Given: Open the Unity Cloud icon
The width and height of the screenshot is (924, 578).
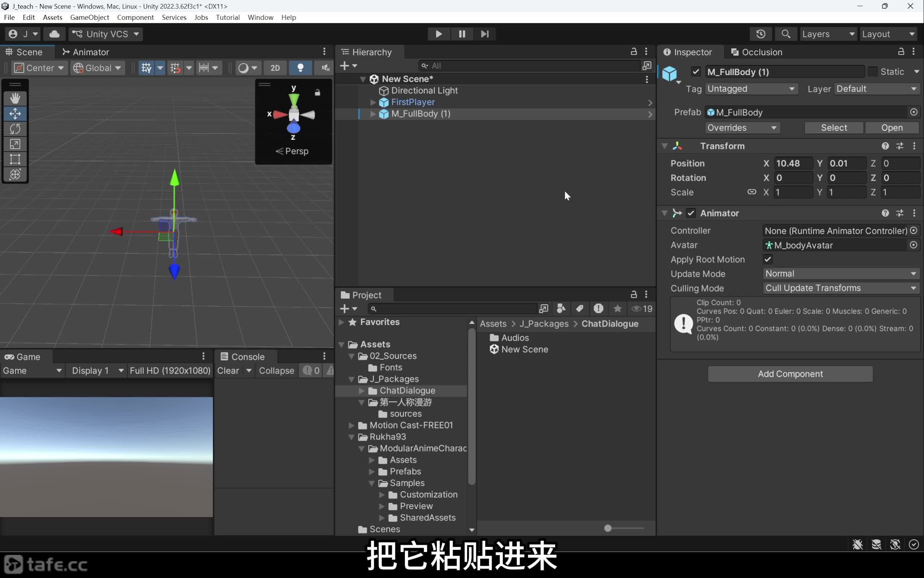Looking at the screenshot, I should point(54,34).
